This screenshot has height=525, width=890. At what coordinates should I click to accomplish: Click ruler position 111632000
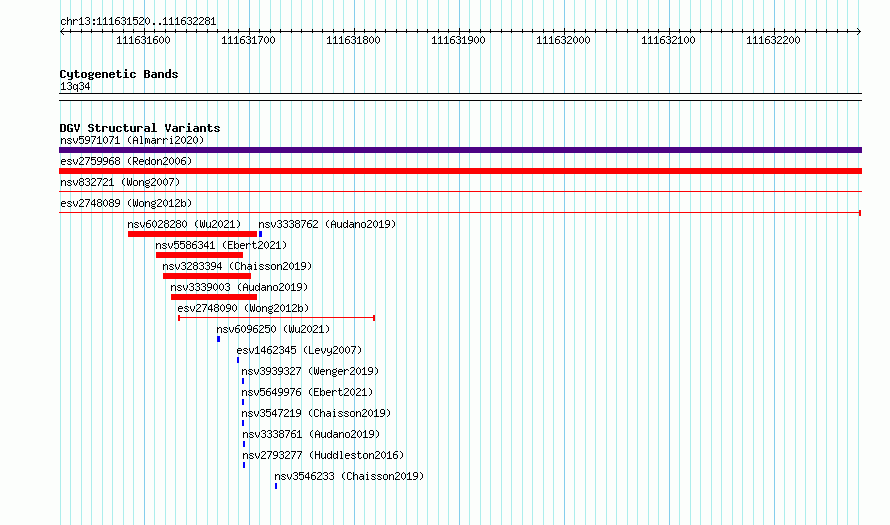coord(563,40)
